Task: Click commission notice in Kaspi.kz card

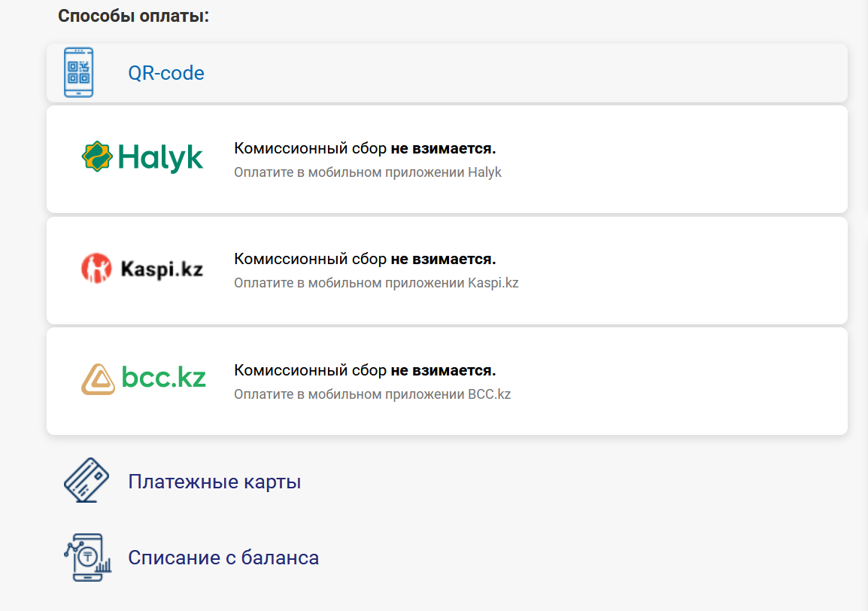Action: point(365,259)
